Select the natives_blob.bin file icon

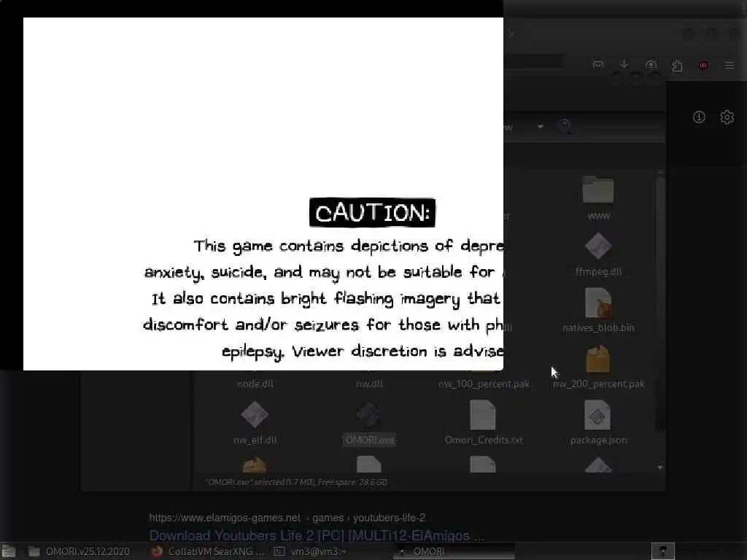[x=598, y=303]
